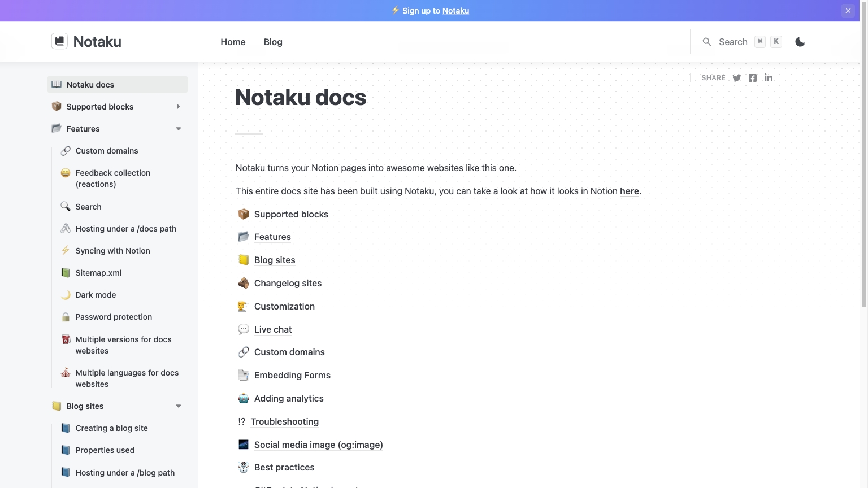Screen dimensions: 868x488
Task: Click the package icon beside Supported blocks in sidebar
Action: (x=57, y=106)
